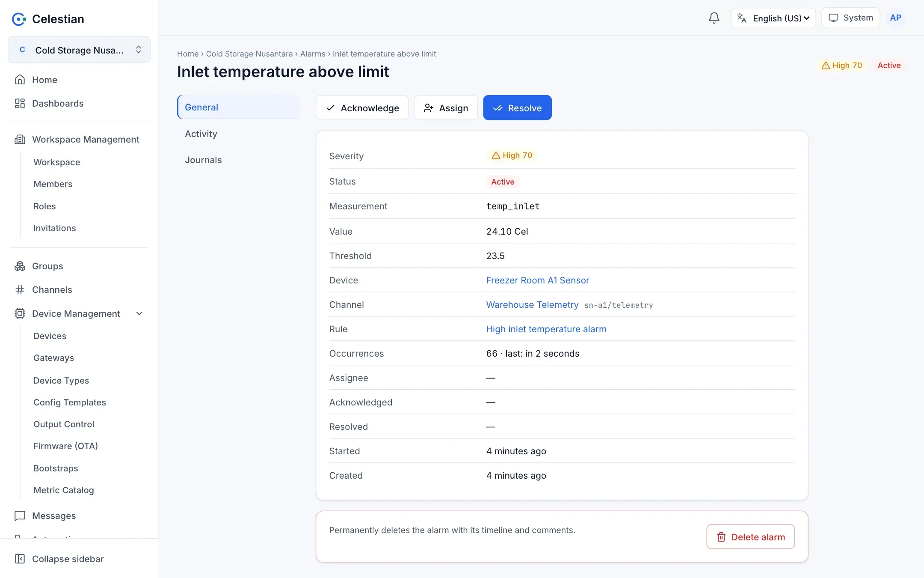Click the High 70 severity badge in header
Viewport: 924px width, 578px height.
click(x=841, y=65)
